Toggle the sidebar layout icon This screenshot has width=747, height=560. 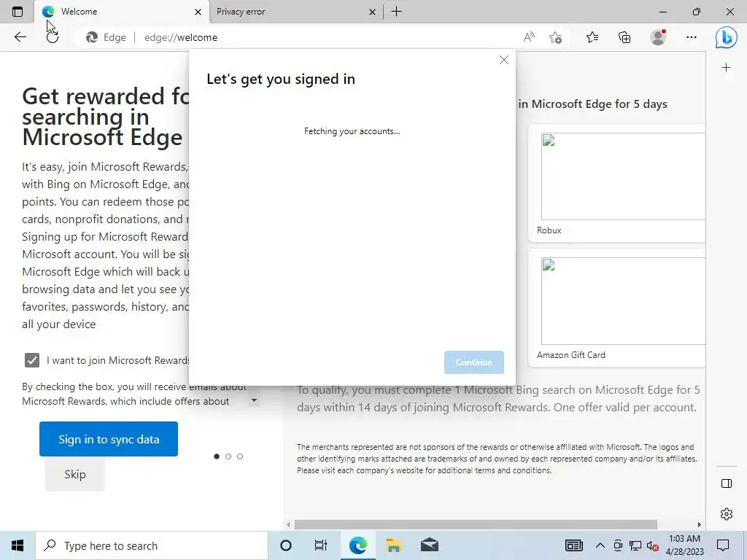(726, 483)
